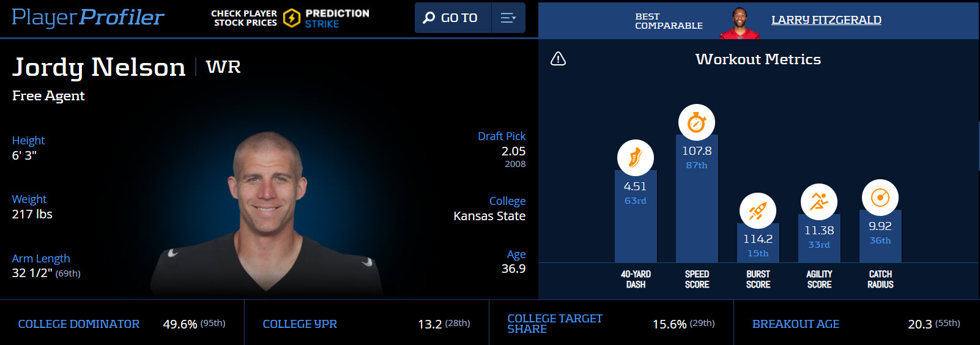
Task: Select the Breakout Age metric
Action: pos(795,324)
